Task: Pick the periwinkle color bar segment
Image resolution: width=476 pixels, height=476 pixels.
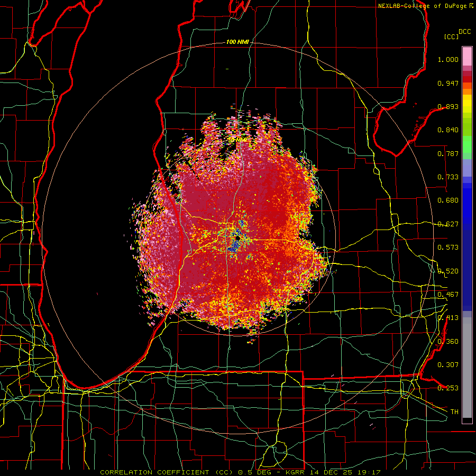Action: tap(467, 168)
